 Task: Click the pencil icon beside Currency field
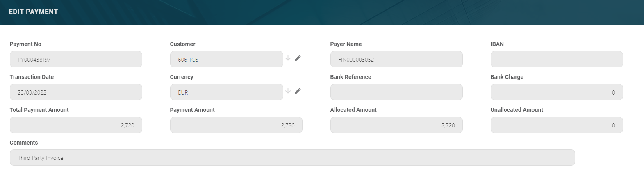pos(298,91)
